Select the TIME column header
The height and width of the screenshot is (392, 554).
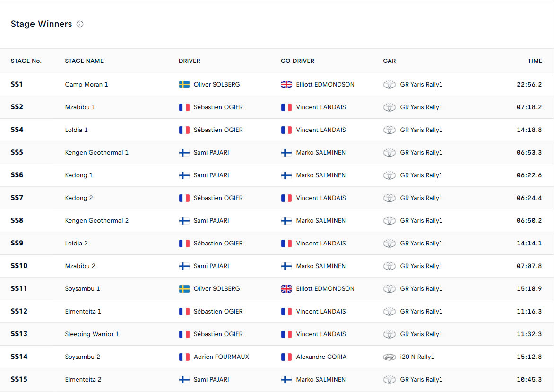pyautogui.click(x=535, y=61)
